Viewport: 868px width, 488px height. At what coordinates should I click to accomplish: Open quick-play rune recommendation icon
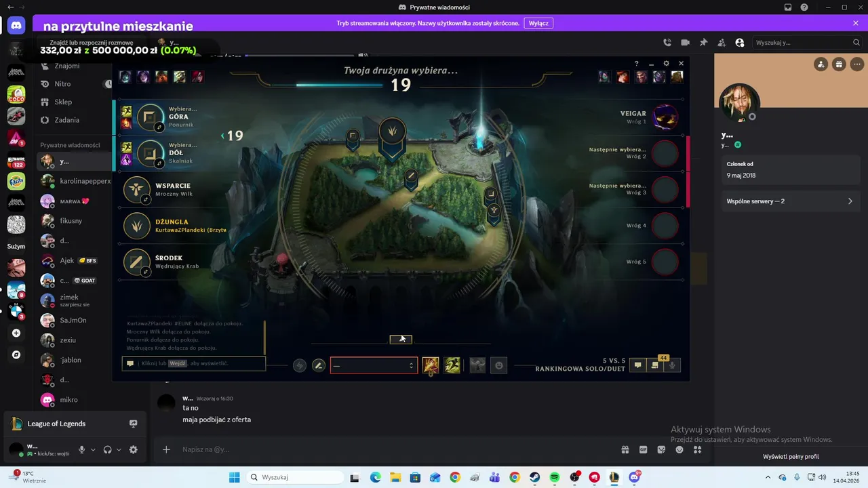pyautogui.click(x=300, y=365)
